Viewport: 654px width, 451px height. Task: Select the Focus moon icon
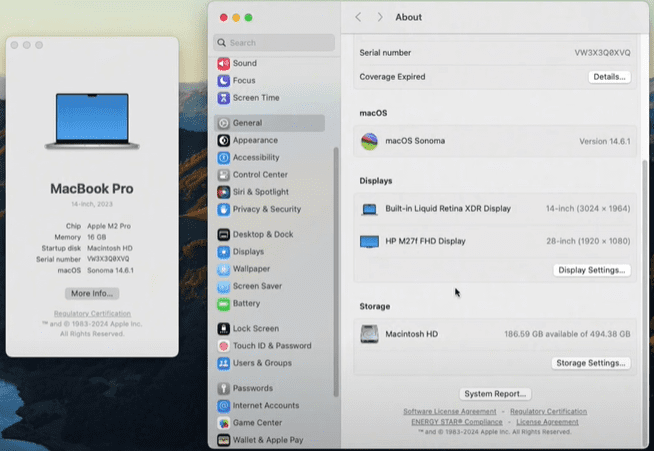click(224, 80)
